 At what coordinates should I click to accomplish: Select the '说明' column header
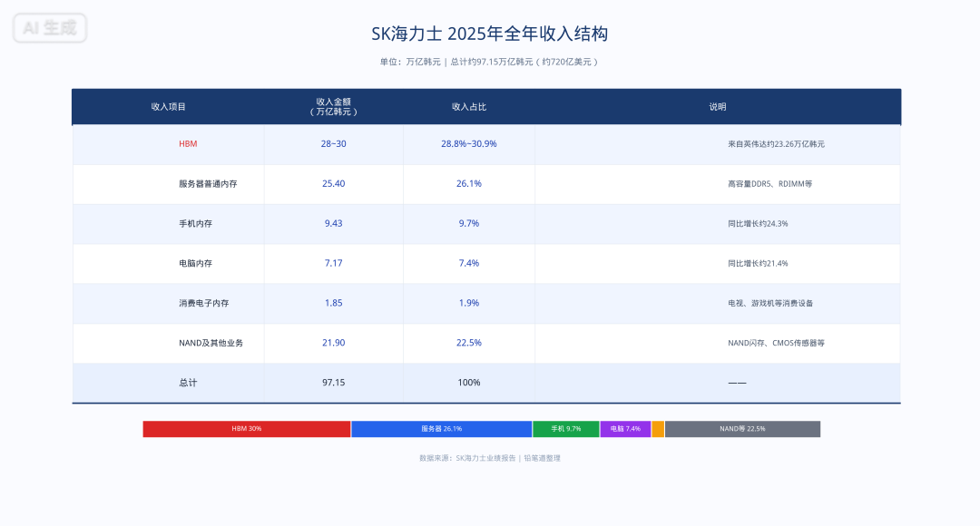(x=718, y=107)
